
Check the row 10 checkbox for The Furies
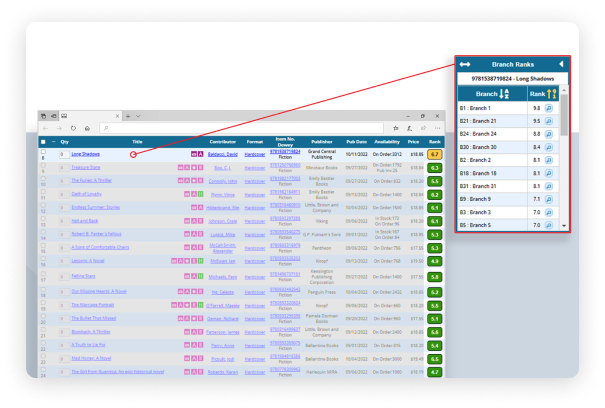(43, 179)
